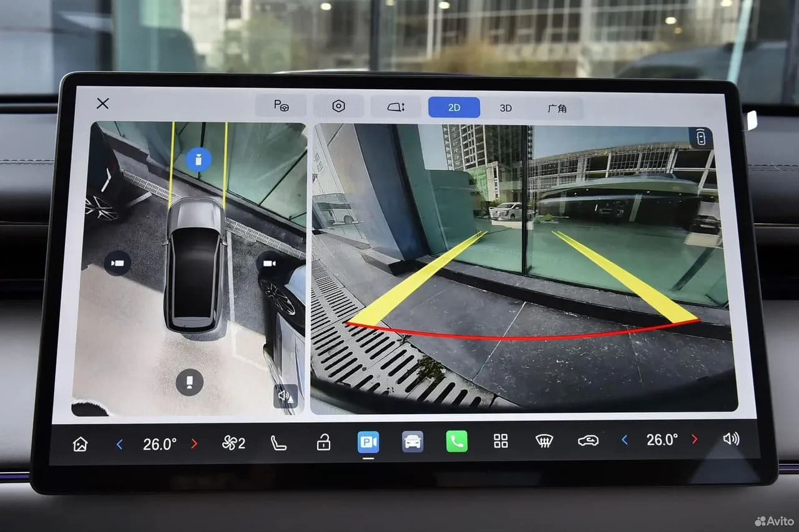
Task: Select the right side camera button
Action: 269,263
